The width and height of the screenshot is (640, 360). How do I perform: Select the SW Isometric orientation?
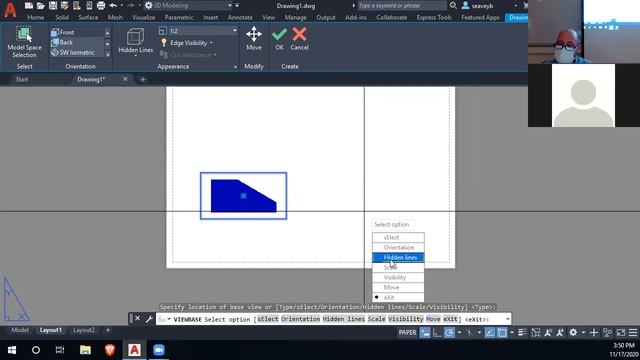pyautogui.click(x=77, y=53)
